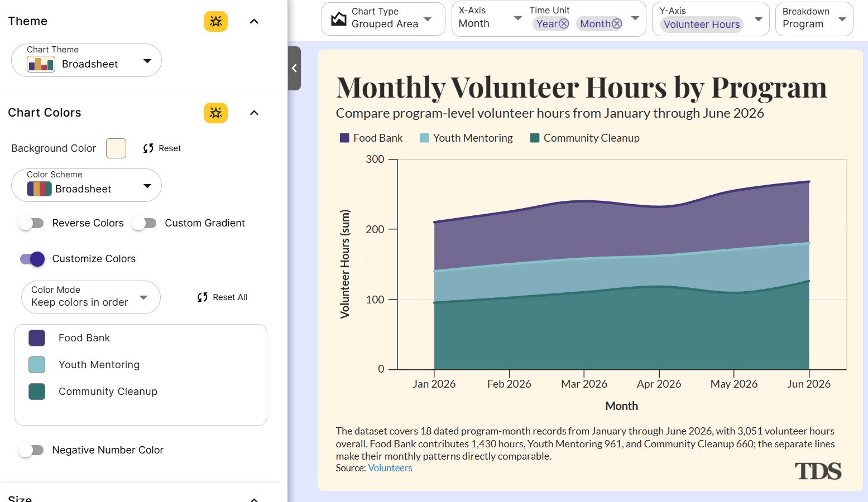Click the Grouped Area chart type icon
This screenshot has width=868, height=502.
click(339, 18)
